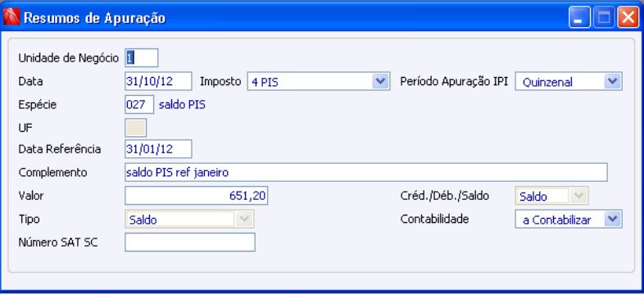The image size is (644, 295).
Task: Open the Tipo dropdown showing Saldo
Action: coord(189,219)
